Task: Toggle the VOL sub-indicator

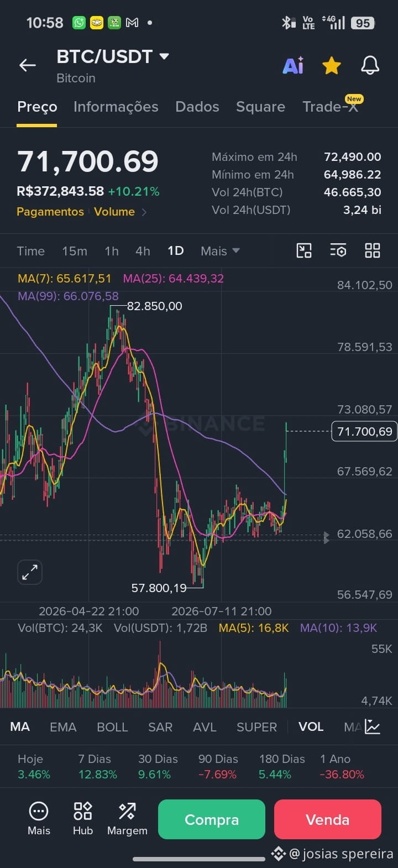Action: point(311,727)
